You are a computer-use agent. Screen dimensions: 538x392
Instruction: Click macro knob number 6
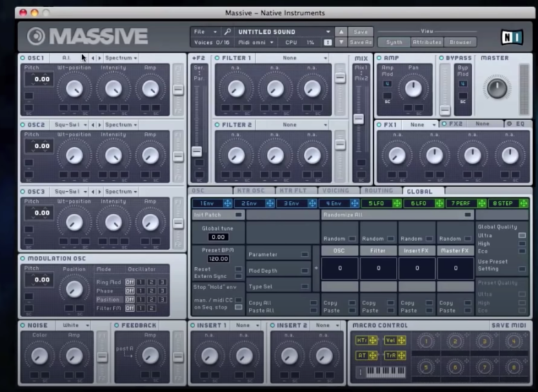click(x=455, y=368)
